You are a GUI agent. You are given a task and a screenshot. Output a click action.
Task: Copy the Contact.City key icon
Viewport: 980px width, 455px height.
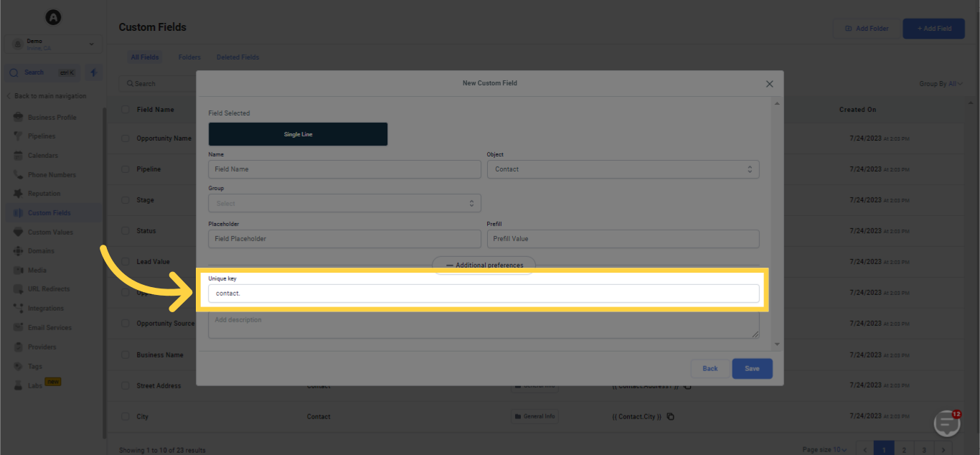(670, 416)
